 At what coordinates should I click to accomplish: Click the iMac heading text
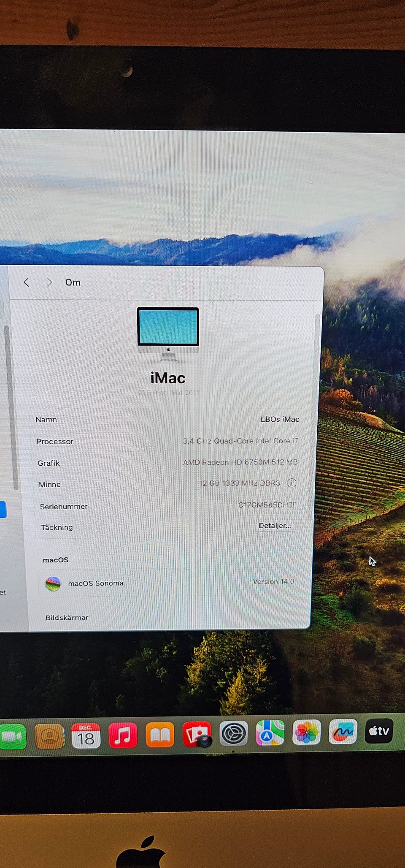168,378
